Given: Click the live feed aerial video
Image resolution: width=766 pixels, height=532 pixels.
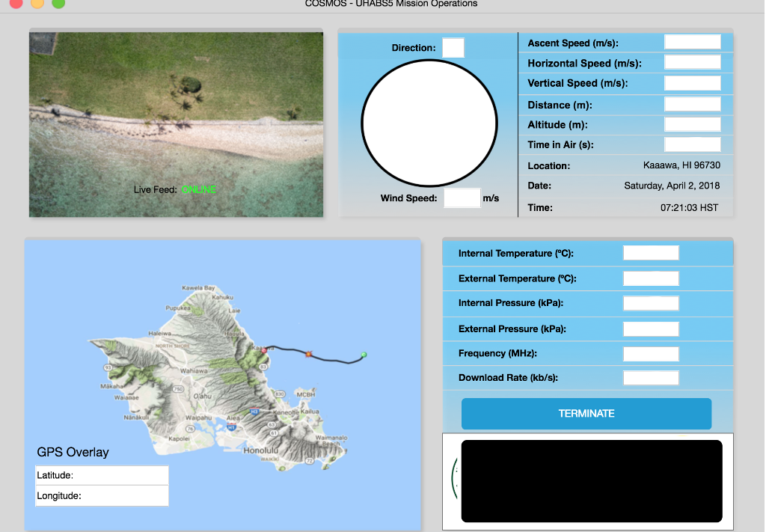Looking at the screenshot, I should (x=176, y=123).
